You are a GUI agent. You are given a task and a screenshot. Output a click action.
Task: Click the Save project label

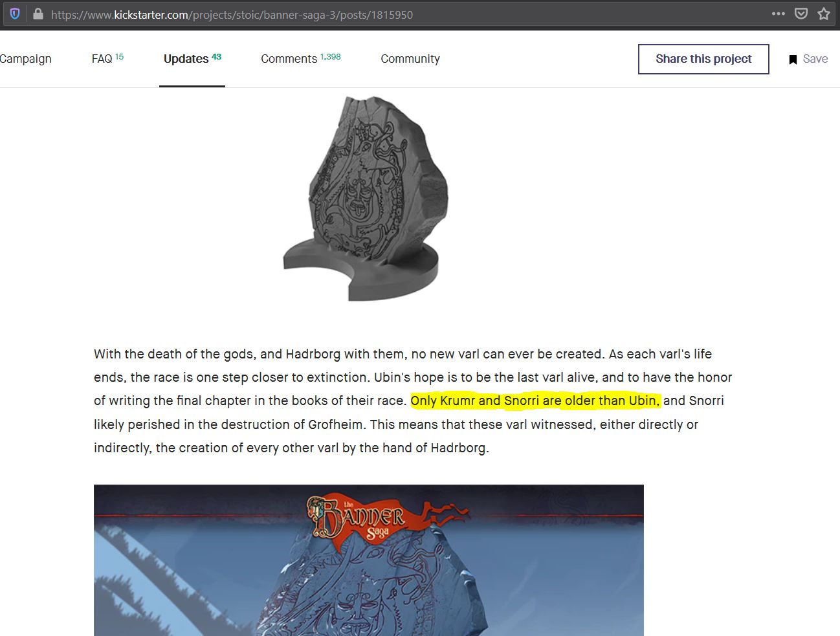click(x=815, y=59)
